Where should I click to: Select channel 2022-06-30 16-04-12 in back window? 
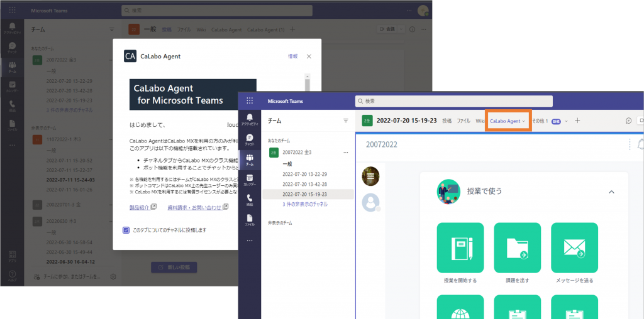pos(70,262)
